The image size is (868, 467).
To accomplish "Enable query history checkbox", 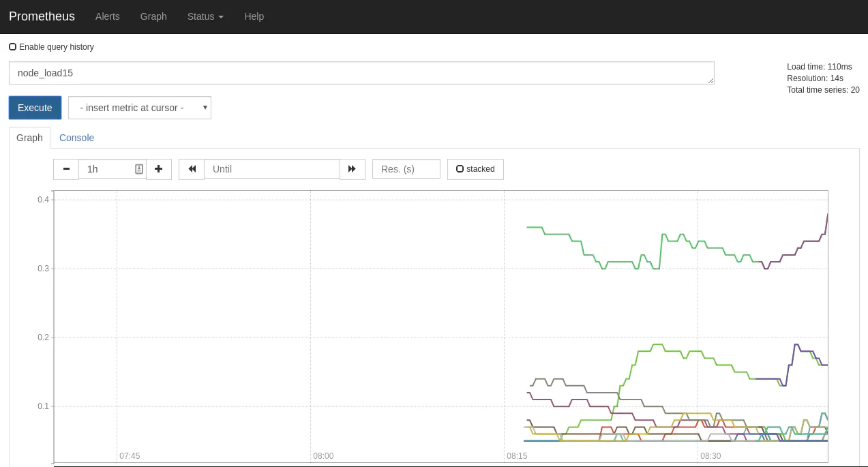I will (13, 47).
